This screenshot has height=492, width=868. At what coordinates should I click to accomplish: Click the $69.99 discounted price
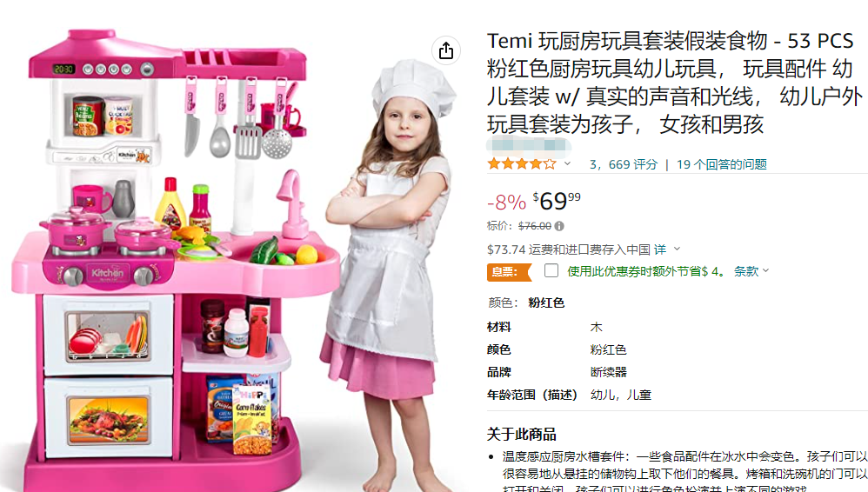point(557,201)
